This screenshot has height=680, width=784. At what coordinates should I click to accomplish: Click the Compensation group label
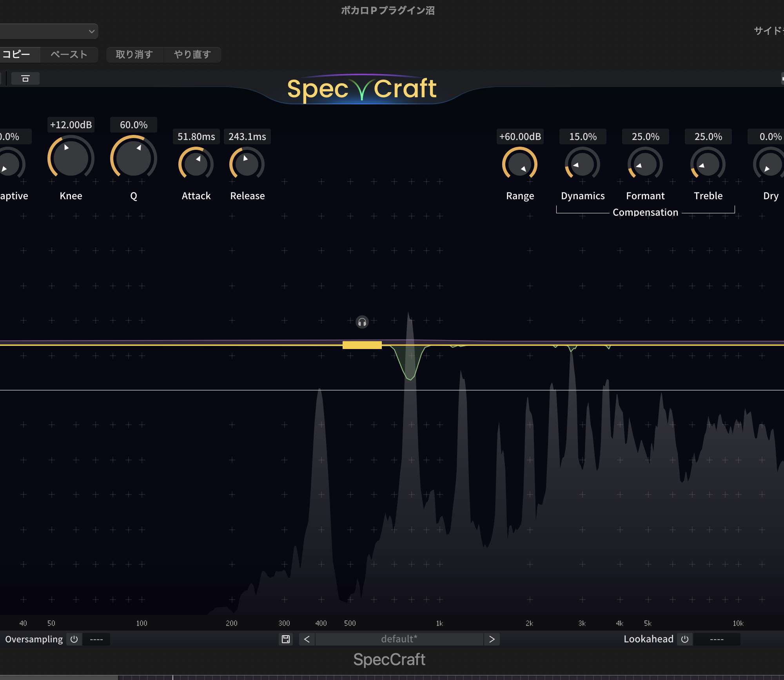tap(645, 212)
